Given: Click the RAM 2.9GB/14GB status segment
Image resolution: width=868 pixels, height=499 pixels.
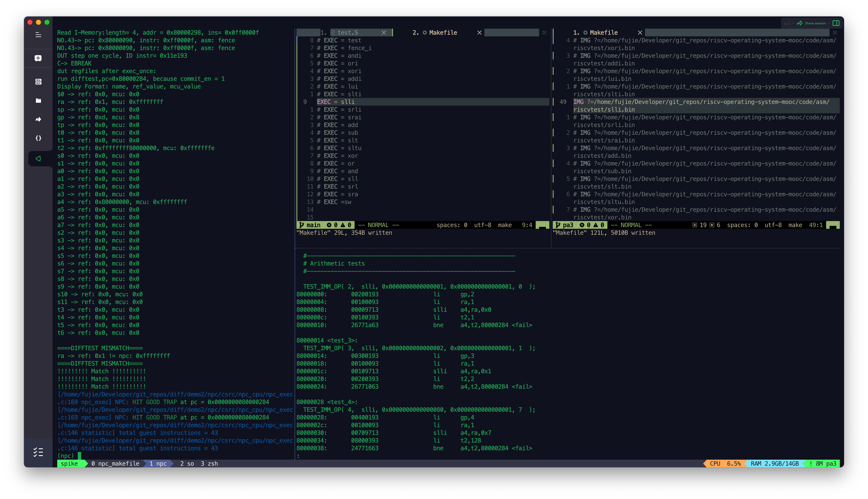Looking at the screenshot, I should click(775, 463).
